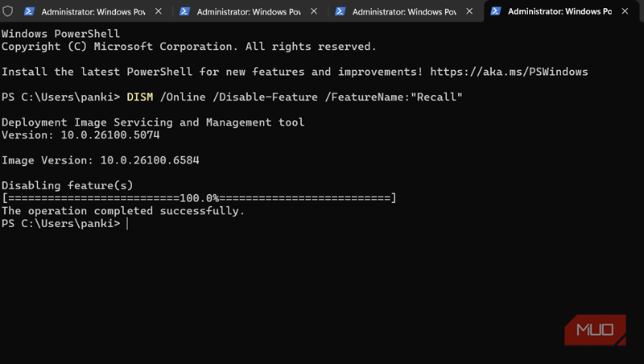This screenshot has height=364, width=644.
Task: Click 'The operation completed successfully.' line
Action: click(123, 211)
